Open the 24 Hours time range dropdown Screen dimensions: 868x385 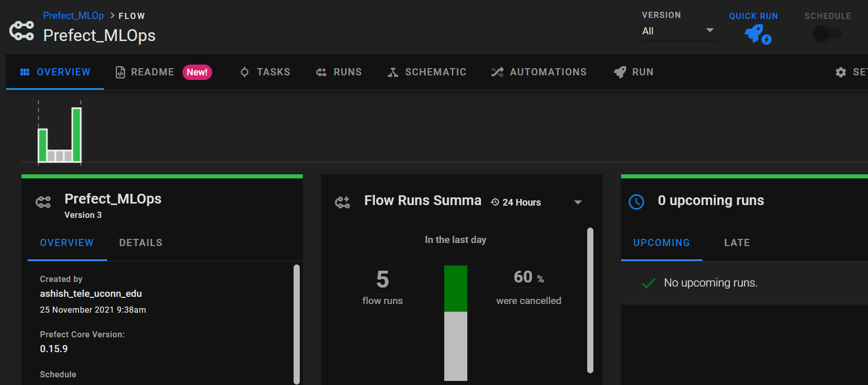[x=536, y=202]
